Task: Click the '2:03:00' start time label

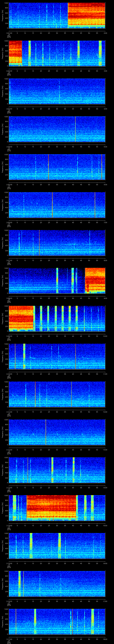Action: click(9, 109)
